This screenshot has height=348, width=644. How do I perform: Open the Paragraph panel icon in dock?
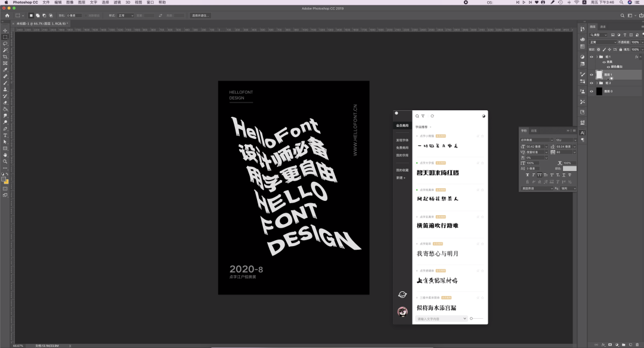[583, 140]
